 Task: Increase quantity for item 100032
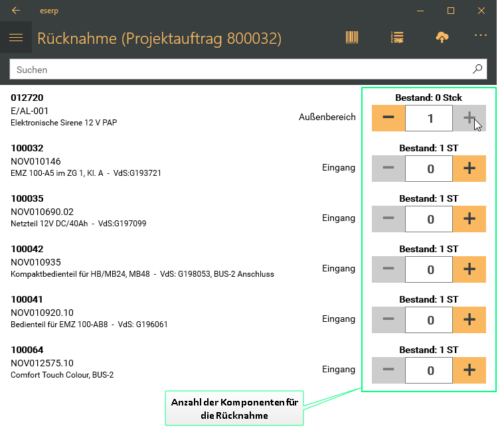coord(469,169)
